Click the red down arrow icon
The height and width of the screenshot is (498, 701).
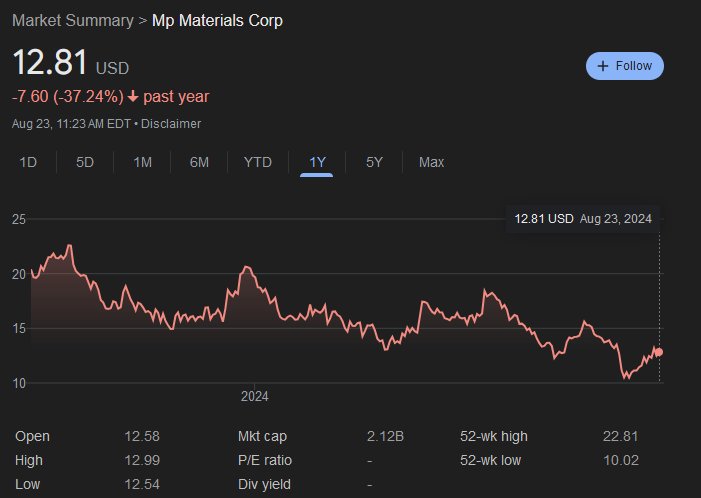coord(133,96)
